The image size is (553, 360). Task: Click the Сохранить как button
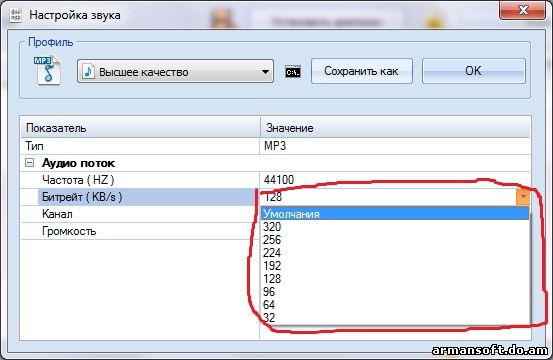(361, 71)
